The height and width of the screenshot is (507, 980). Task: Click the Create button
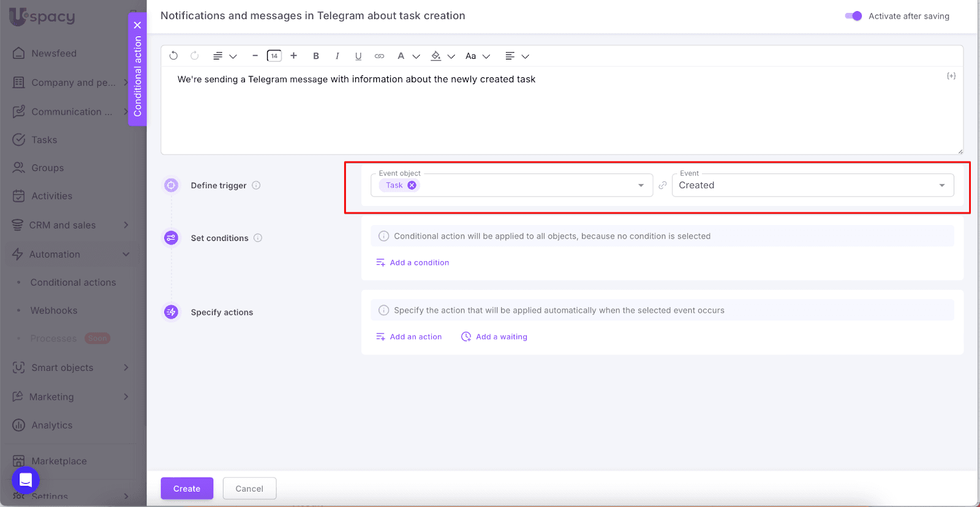coord(187,489)
